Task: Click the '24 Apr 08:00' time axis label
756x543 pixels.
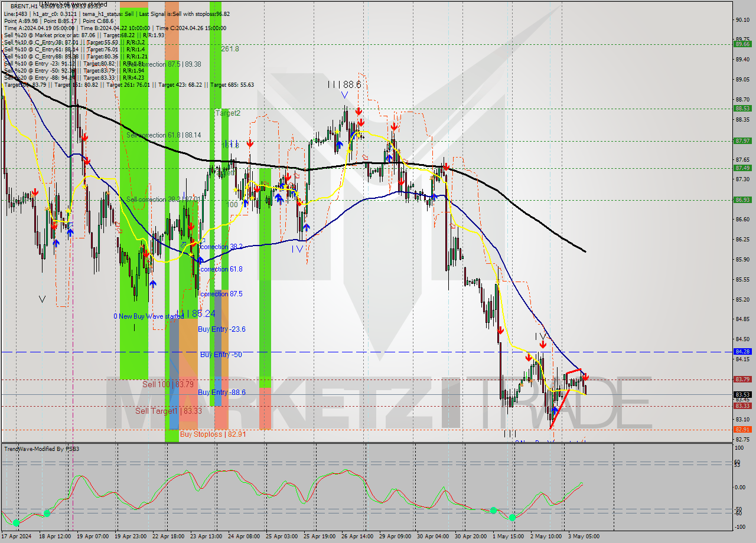Action: click(243, 537)
